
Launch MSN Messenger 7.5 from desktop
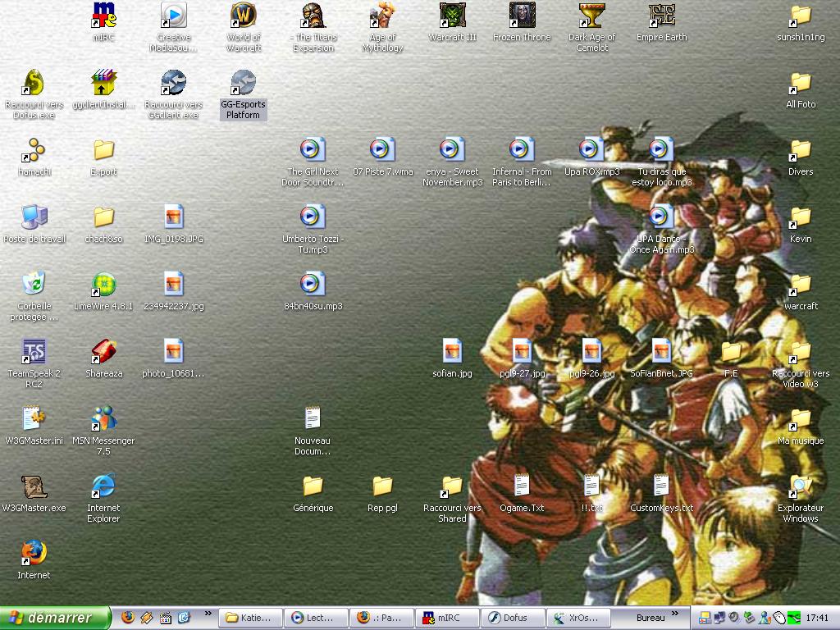(x=103, y=420)
